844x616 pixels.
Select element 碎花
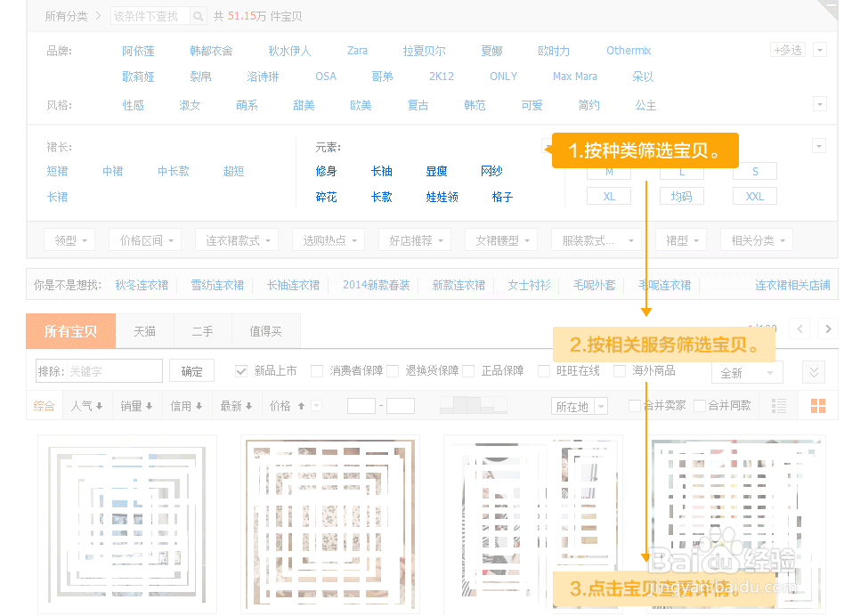[x=327, y=197]
